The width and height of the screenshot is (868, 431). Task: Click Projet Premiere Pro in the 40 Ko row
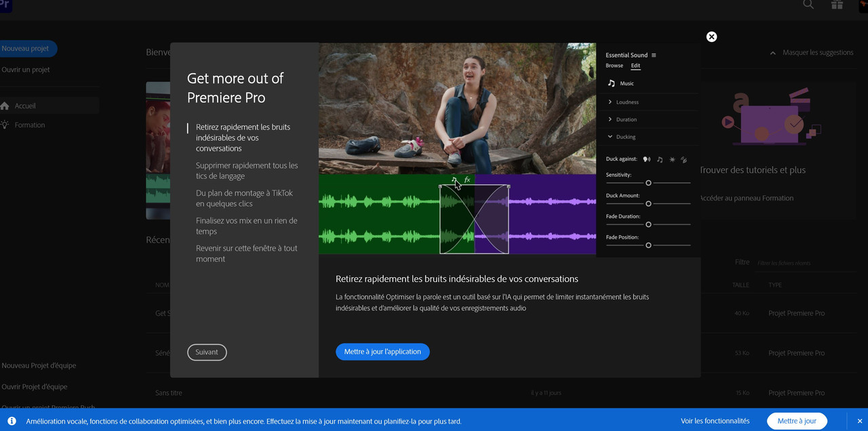click(x=797, y=313)
